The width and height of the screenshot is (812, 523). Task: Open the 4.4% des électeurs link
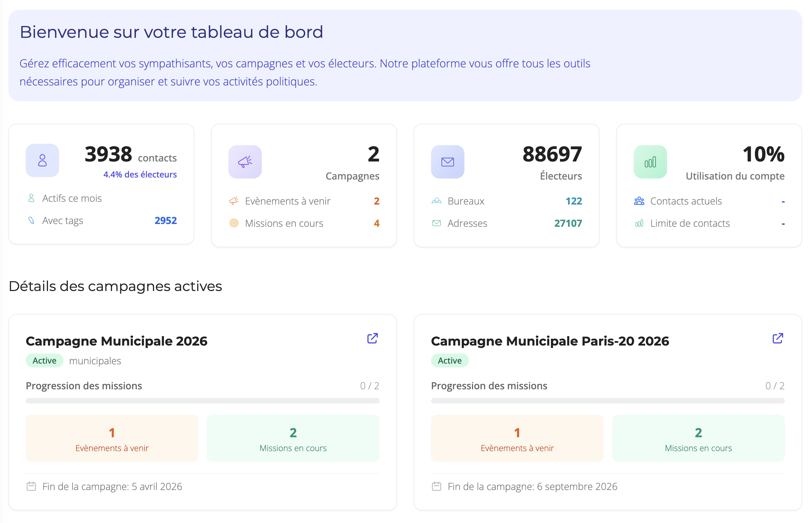coord(140,174)
